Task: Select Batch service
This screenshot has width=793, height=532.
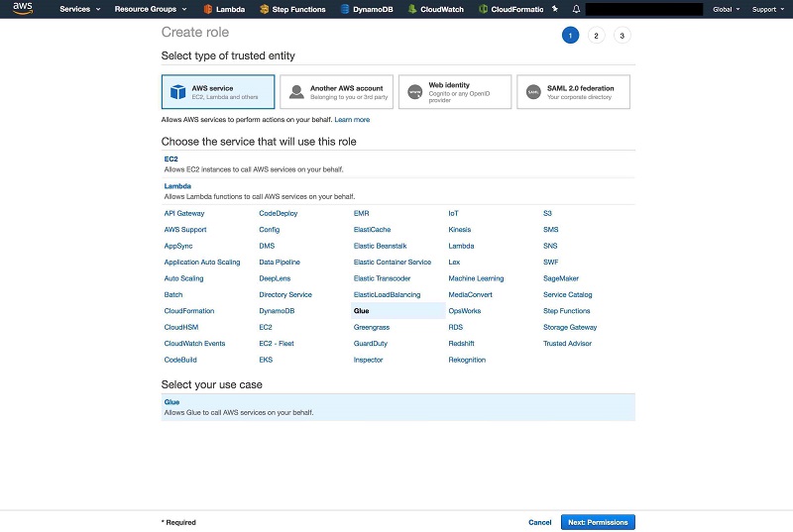Action: pos(172,294)
